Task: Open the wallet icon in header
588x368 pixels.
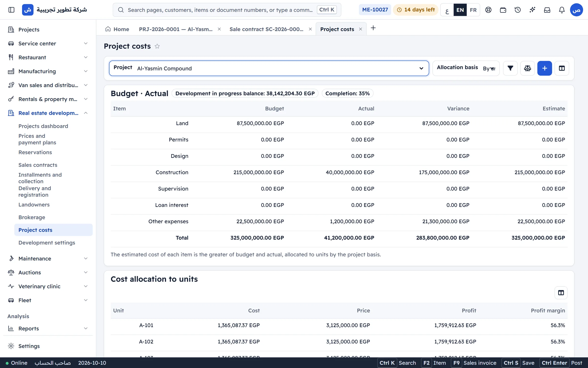Action: pos(503,10)
